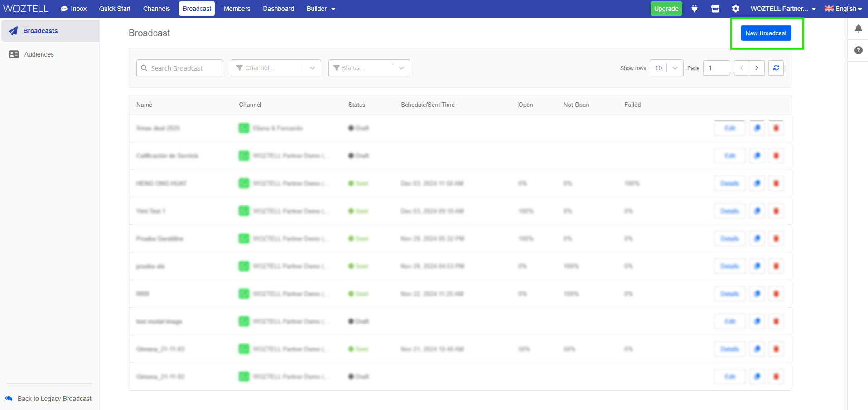
Task: Select the Broadcast tab
Action: coord(197,9)
